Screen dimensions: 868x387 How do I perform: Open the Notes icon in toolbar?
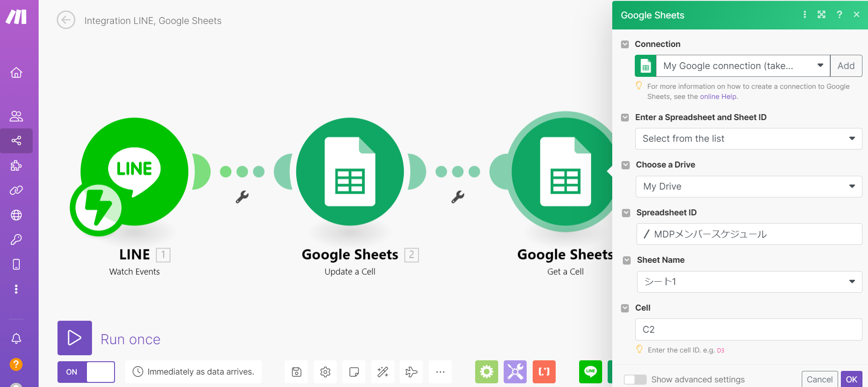pyautogui.click(x=354, y=372)
